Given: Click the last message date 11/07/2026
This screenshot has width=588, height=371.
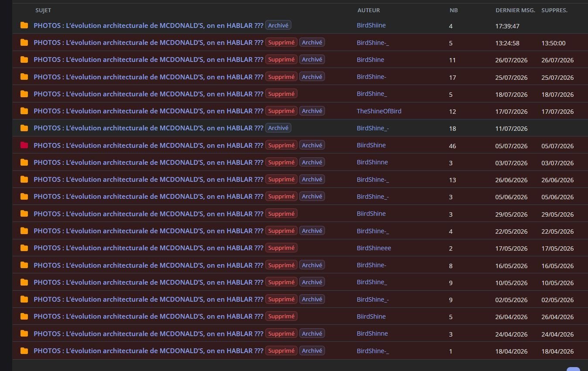Looking at the screenshot, I should pos(511,129).
